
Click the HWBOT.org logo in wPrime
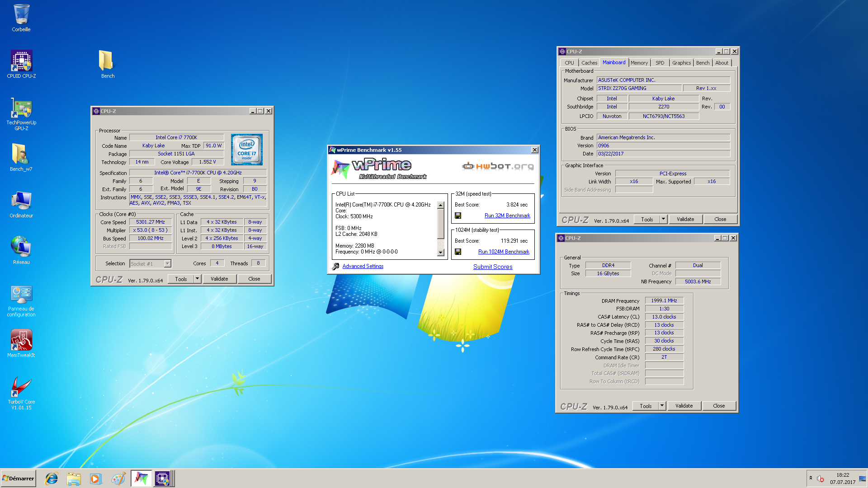click(x=498, y=166)
